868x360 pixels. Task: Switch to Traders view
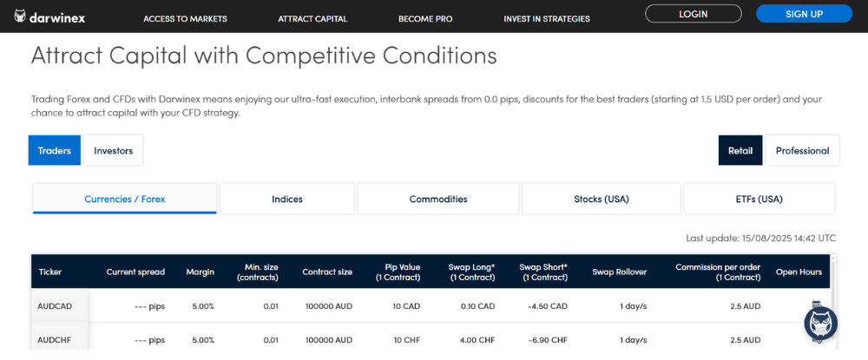point(55,150)
